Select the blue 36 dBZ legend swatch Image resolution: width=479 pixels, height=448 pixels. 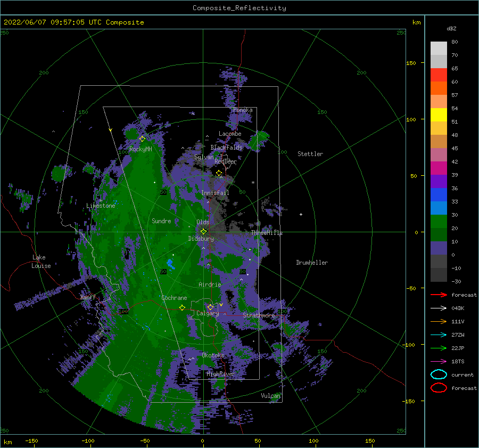point(439,194)
